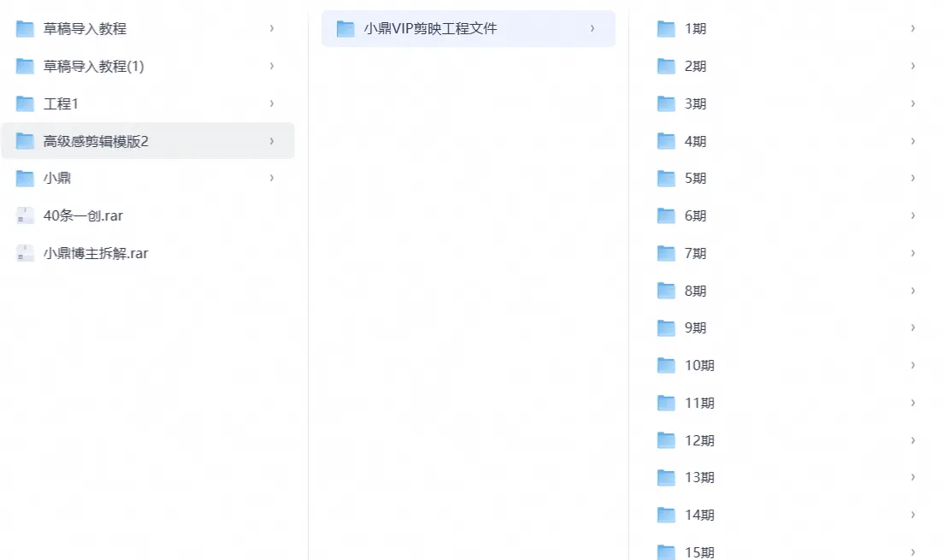Screen dimensions: 943x560
Task: Click the folder icon of 小鼎VIP剪映工程文件
Action: point(345,29)
